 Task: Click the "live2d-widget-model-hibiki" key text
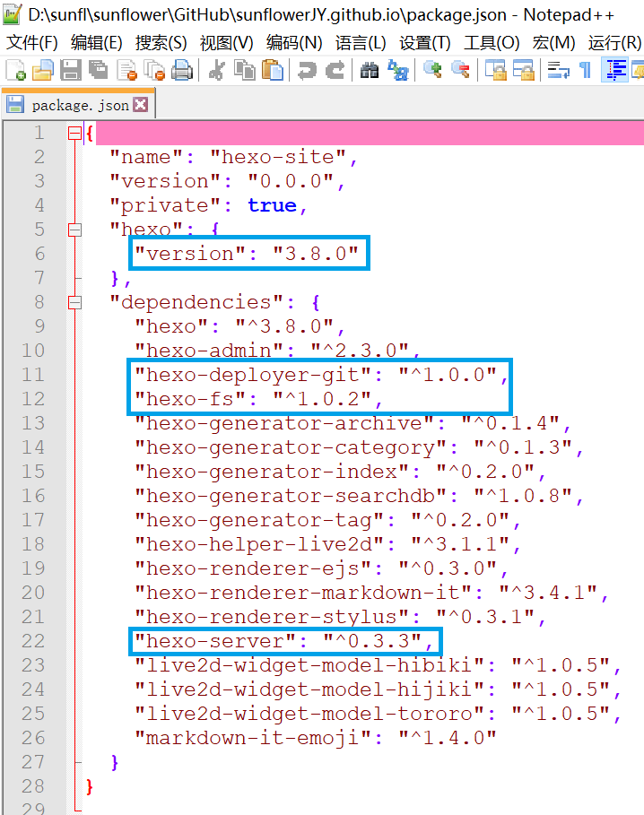pyautogui.click(x=309, y=665)
